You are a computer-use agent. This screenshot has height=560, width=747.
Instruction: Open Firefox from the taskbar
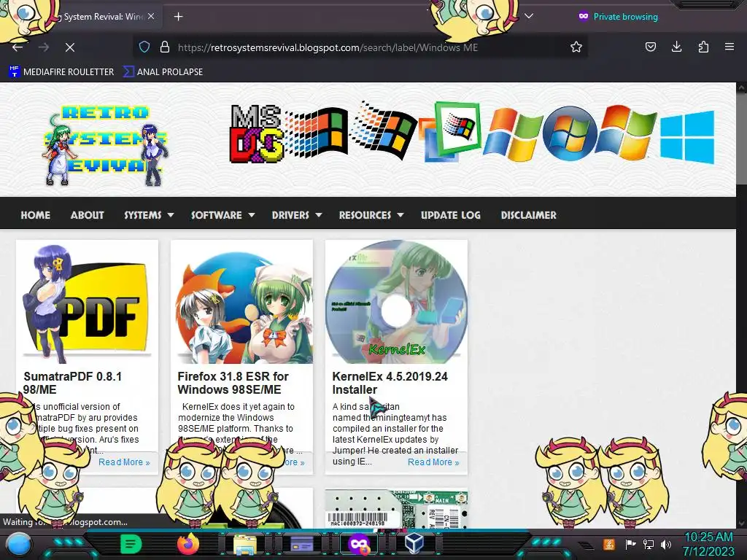coord(188,544)
